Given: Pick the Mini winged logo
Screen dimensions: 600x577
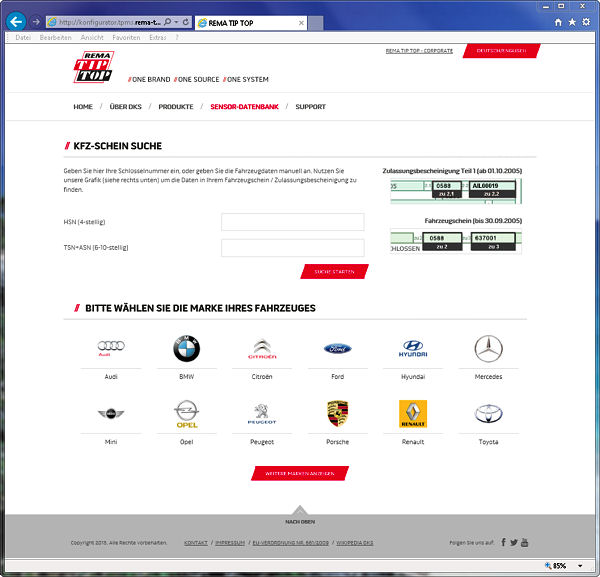Looking at the screenshot, I should click(x=111, y=413).
